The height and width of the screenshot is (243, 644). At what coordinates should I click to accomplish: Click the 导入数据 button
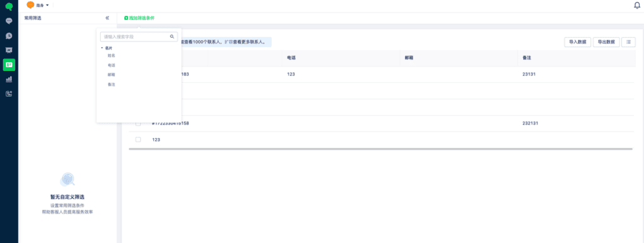coord(577,42)
